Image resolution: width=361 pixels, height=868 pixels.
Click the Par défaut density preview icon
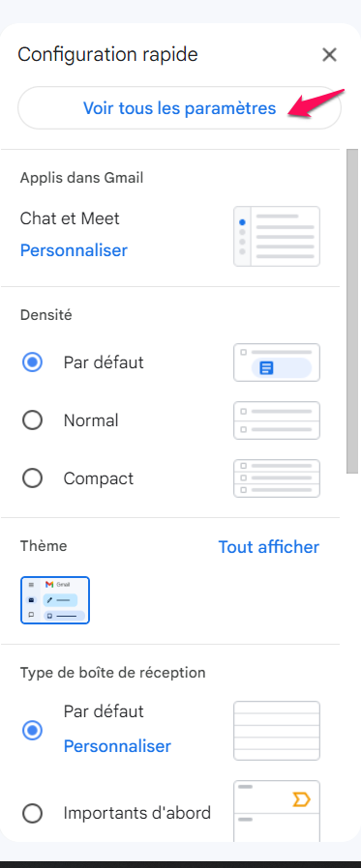click(x=277, y=362)
